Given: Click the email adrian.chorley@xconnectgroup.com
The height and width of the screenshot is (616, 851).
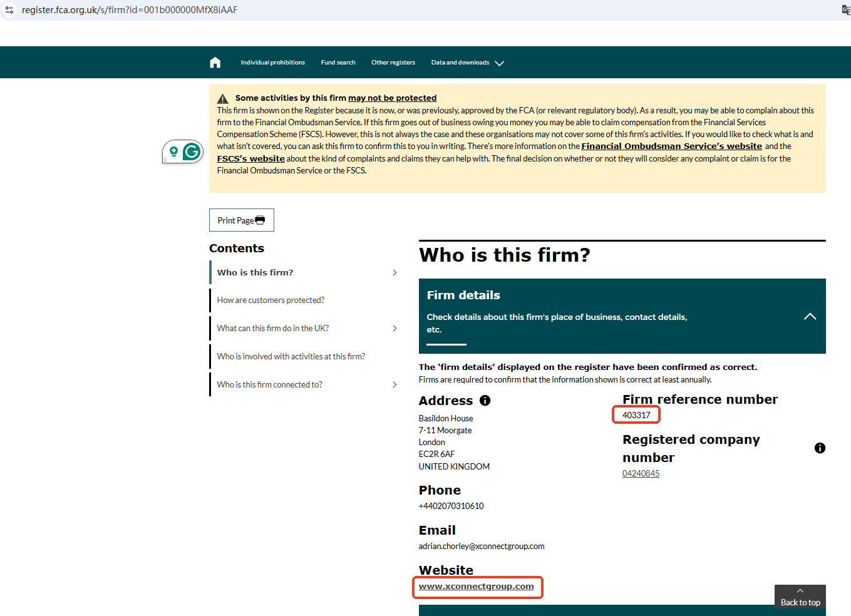Looking at the screenshot, I should 482,547.
